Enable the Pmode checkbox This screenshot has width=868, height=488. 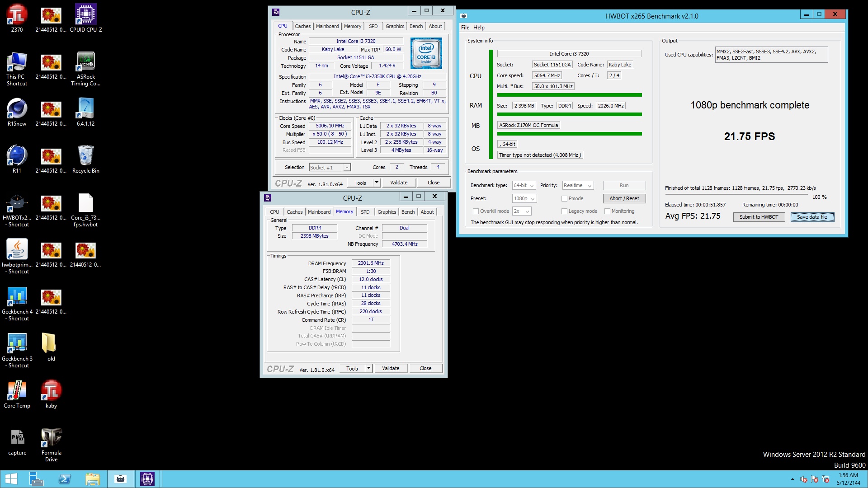564,198
